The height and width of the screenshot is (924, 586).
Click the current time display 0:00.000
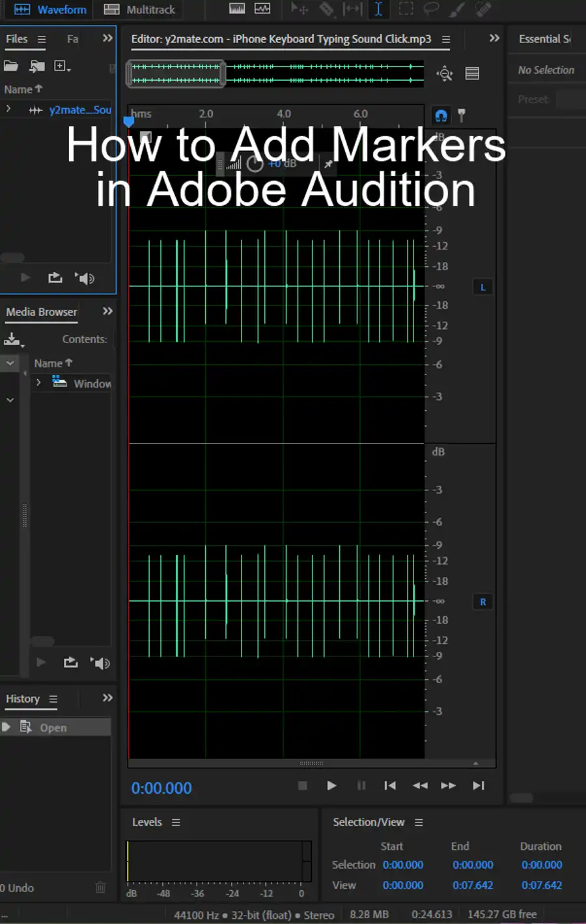click(x=161, y=789)
